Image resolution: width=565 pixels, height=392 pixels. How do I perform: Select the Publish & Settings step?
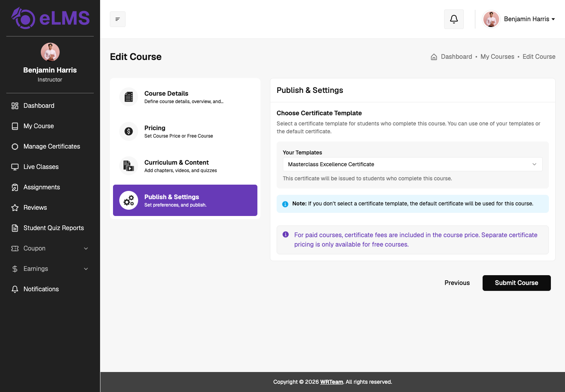click(185, 200)
